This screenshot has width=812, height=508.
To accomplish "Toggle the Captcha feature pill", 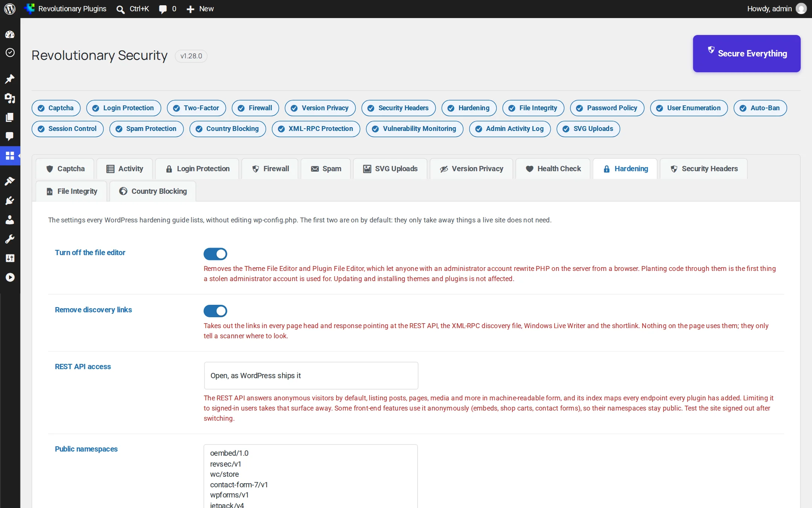I will (56, 108).
